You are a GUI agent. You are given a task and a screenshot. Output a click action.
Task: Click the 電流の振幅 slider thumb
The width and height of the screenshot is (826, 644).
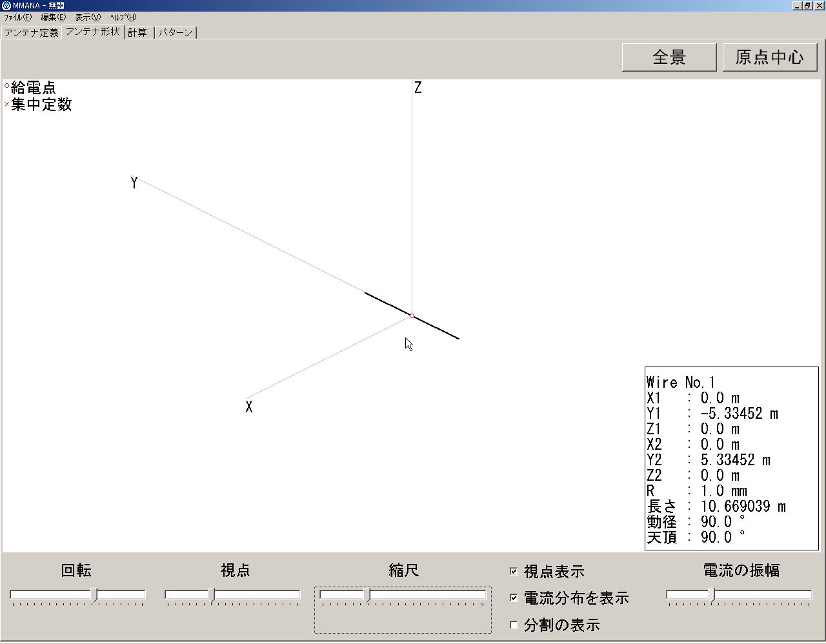711,596
